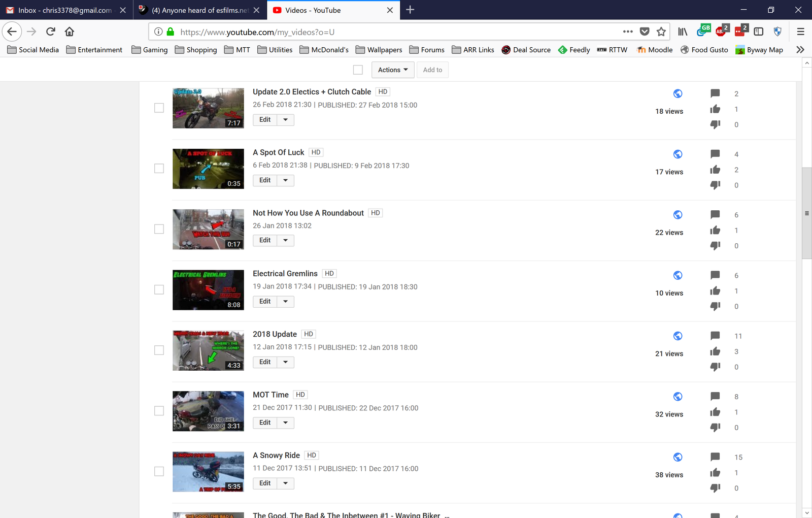Screen dimensions: 812x518
Task: Open a new browser tab
Action: pos(410,10)
